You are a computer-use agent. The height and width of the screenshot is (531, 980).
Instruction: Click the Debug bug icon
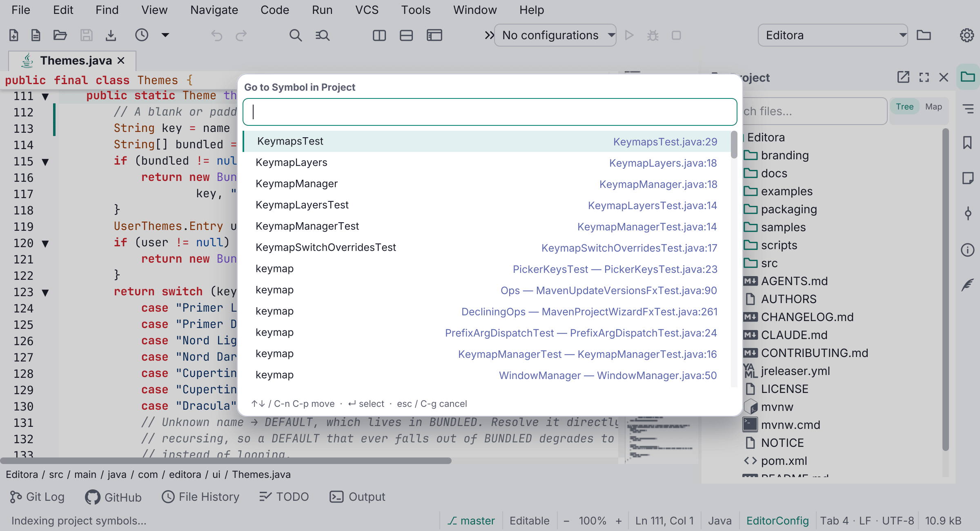pos(653,36)
